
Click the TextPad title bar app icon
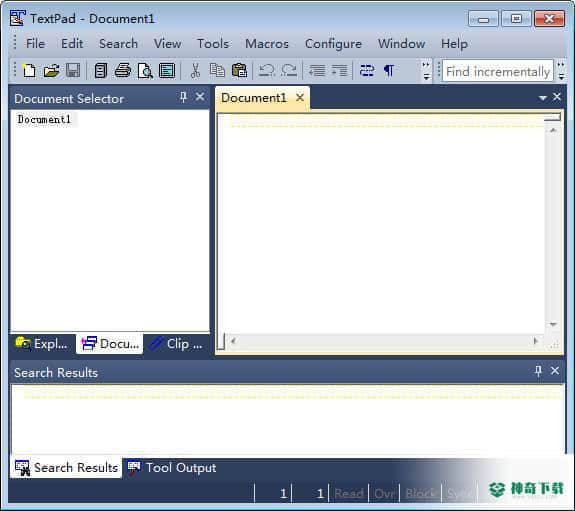18,18
